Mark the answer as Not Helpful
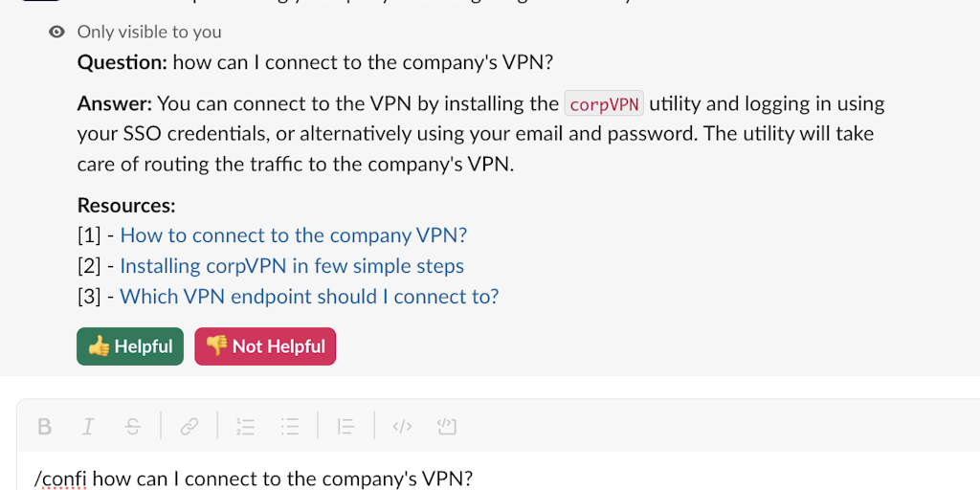 tap(265, 346)
